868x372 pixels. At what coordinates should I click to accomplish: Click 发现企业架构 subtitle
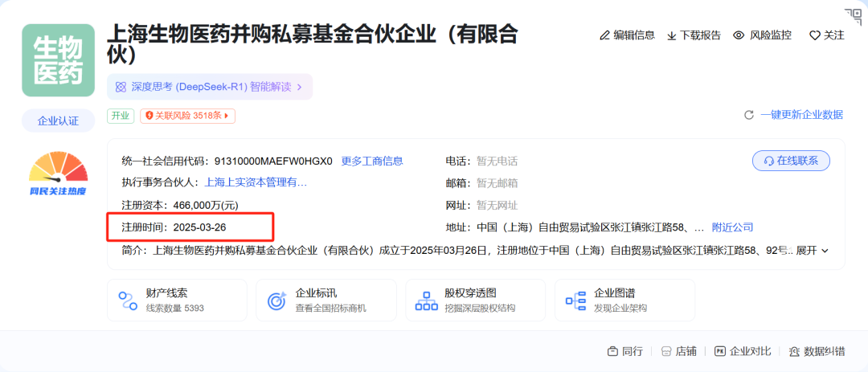click(620, 309)
